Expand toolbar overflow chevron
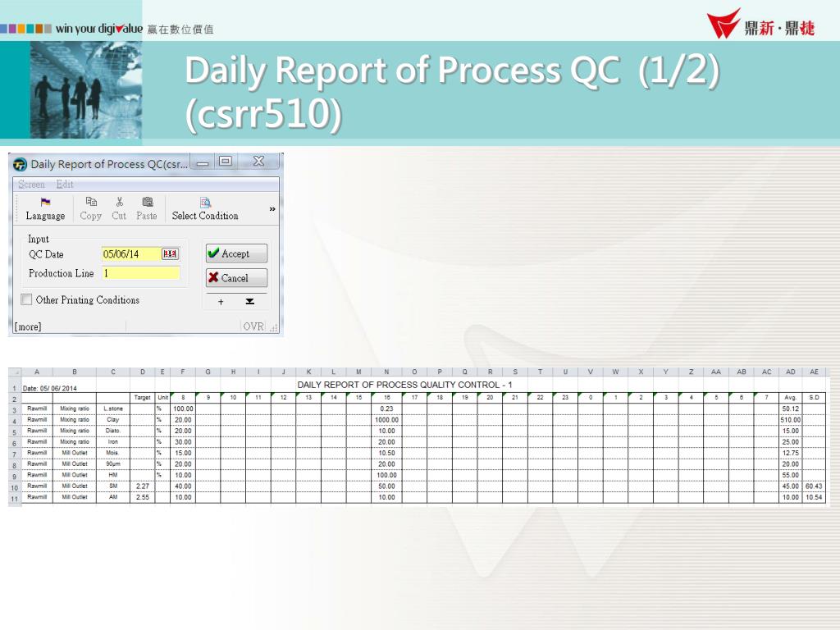Viewport: 840px width, 630px height. click(x=272, y=209)
